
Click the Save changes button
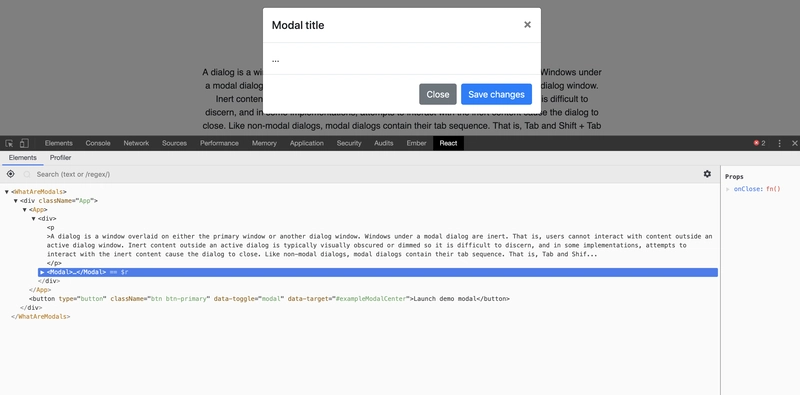496,94
